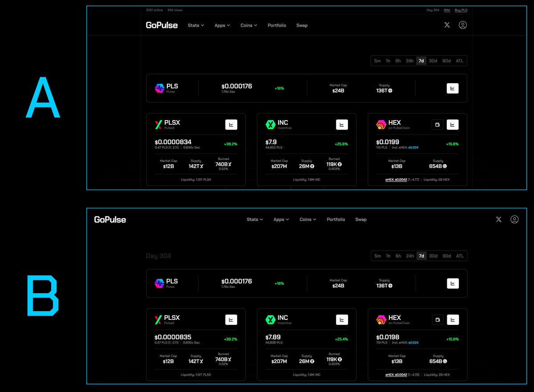Open the PLS price chart icon
Image resolution: width=534 pixels, height=392 pixels.
point(453,88)
